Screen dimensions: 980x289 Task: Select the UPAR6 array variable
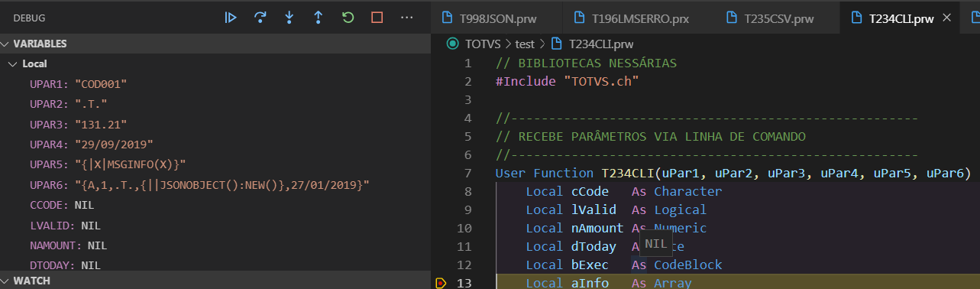click(215, 184)
